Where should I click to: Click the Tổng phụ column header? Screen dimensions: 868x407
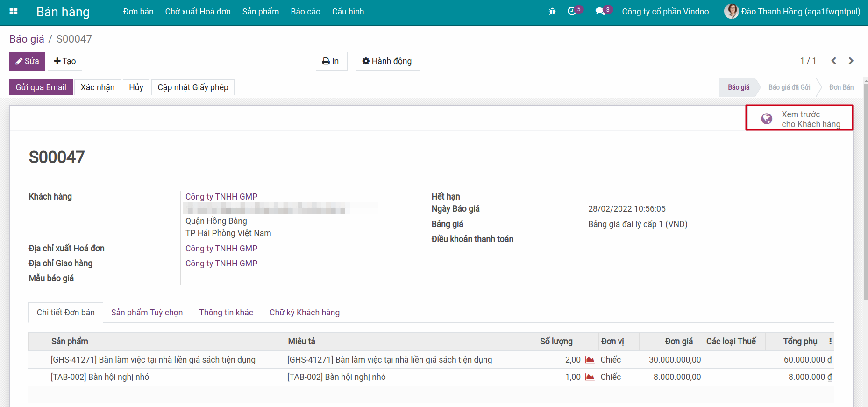coord(796,342)
